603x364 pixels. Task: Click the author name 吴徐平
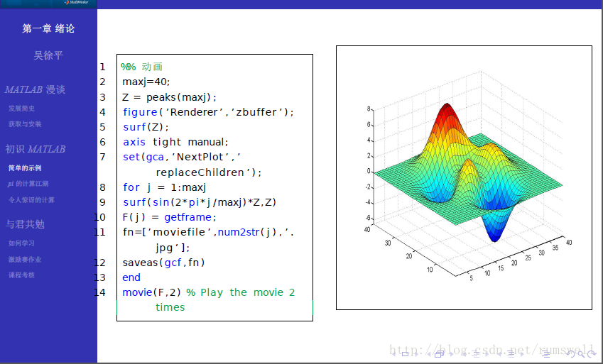(x=48, y=55)
